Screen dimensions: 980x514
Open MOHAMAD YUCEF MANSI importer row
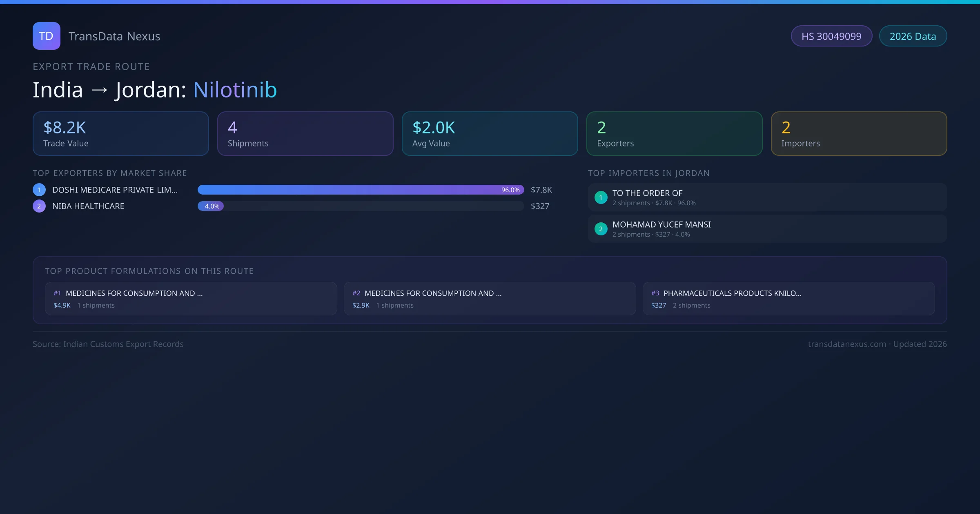767,229
